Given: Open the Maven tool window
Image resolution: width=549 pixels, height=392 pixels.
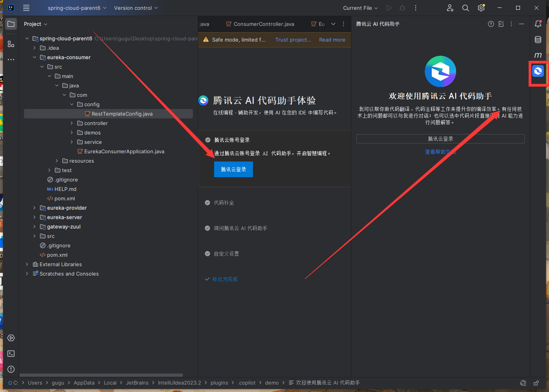Looking at the screenshot, I should coord(538,55).
